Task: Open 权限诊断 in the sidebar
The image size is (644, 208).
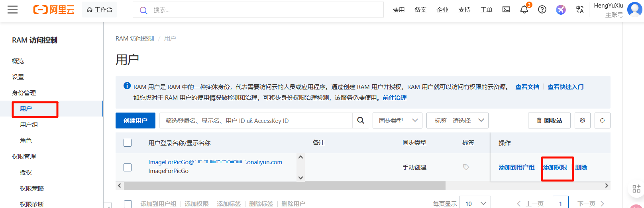Action: 32,204
